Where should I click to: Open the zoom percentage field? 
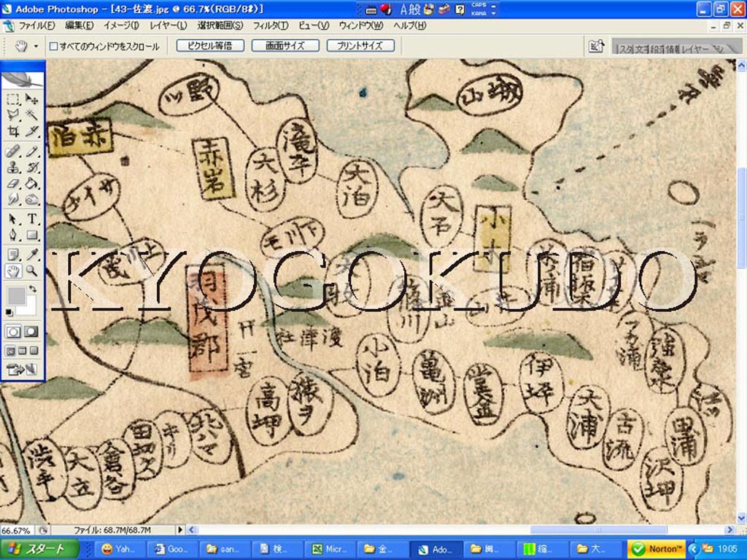(x=18, y=530)
